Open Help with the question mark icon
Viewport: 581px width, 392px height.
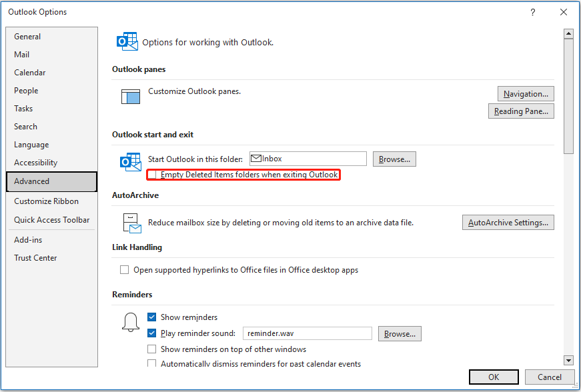click(x=532, y=12)
